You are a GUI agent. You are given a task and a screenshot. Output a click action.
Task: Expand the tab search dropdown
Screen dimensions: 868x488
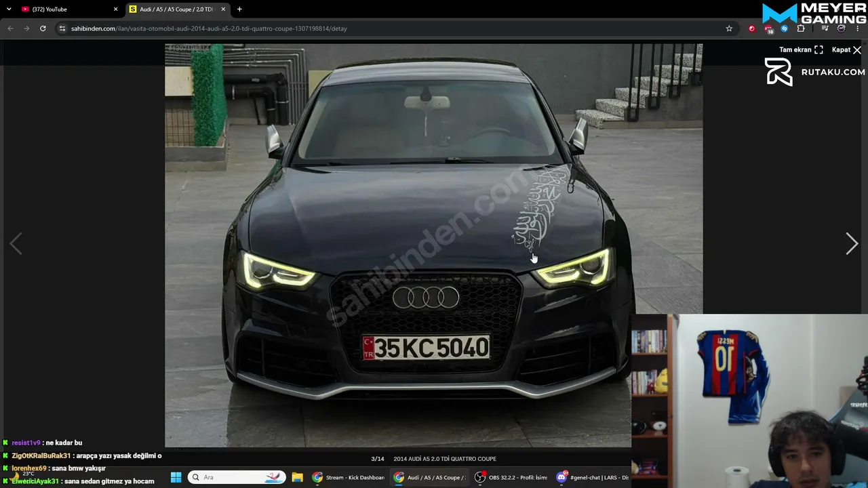pyautogui.click(x=9, y=9)
